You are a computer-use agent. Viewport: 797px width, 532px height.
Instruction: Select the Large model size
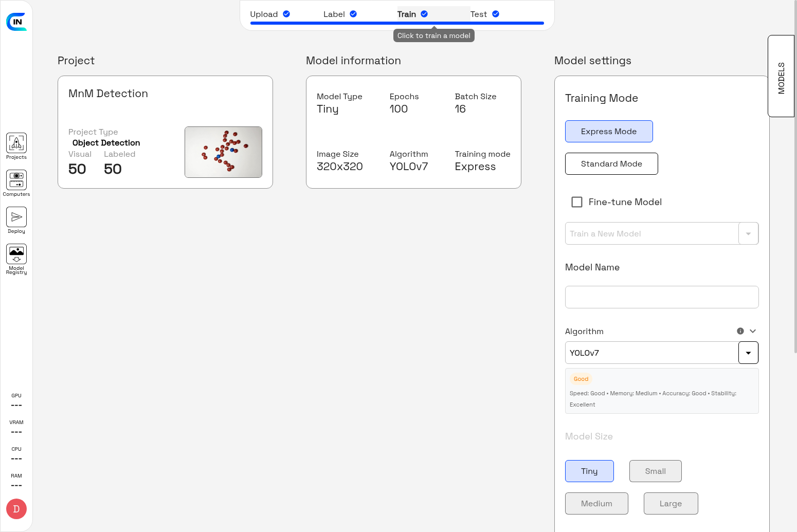671,503
